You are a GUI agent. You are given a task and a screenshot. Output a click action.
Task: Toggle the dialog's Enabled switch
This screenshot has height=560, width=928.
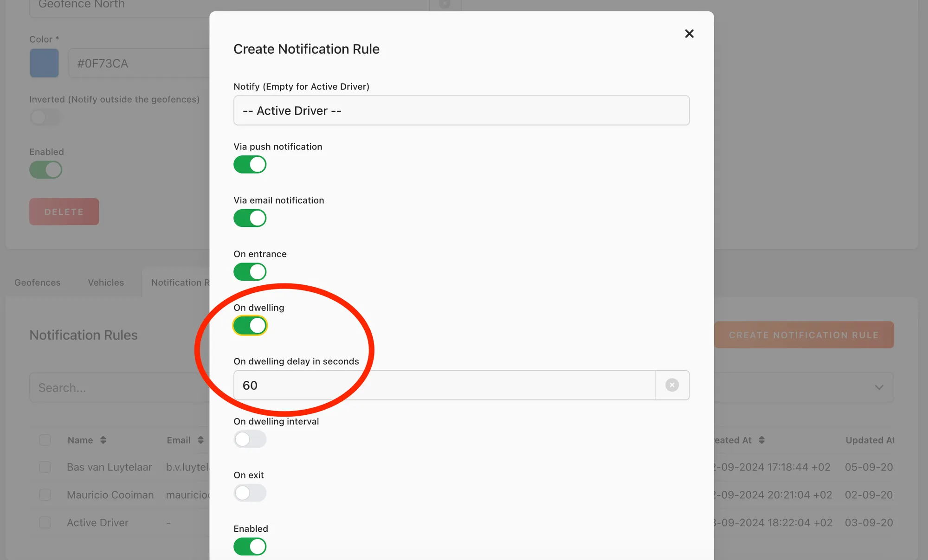[250, 547]
